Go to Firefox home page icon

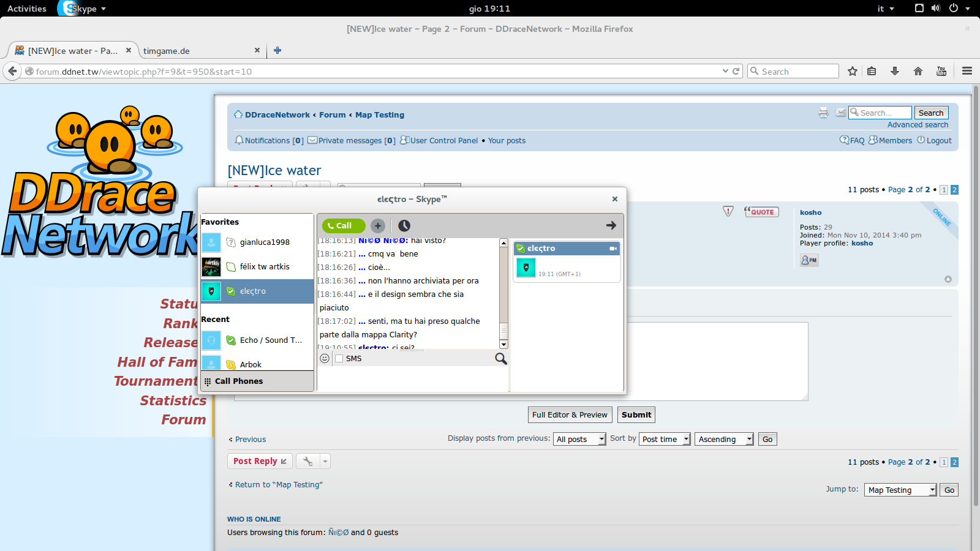[918, 71]
